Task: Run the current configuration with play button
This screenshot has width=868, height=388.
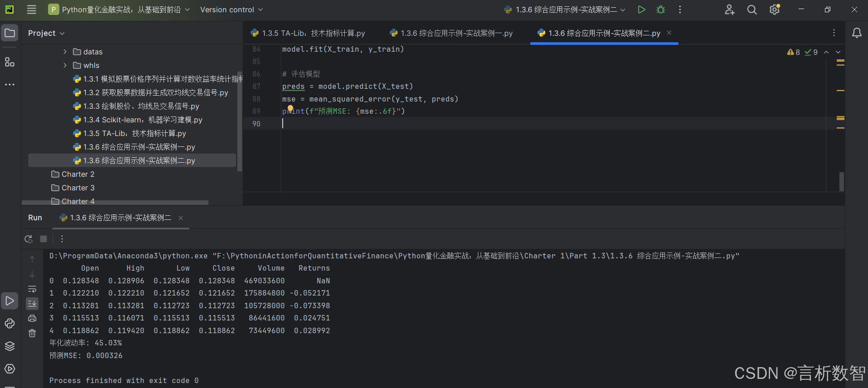Action: (x=641, y=10)
